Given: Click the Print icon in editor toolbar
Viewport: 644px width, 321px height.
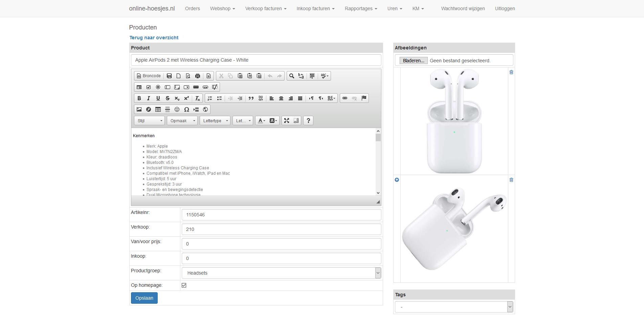Looking at the screenshot, I should (x=198, y=76).
